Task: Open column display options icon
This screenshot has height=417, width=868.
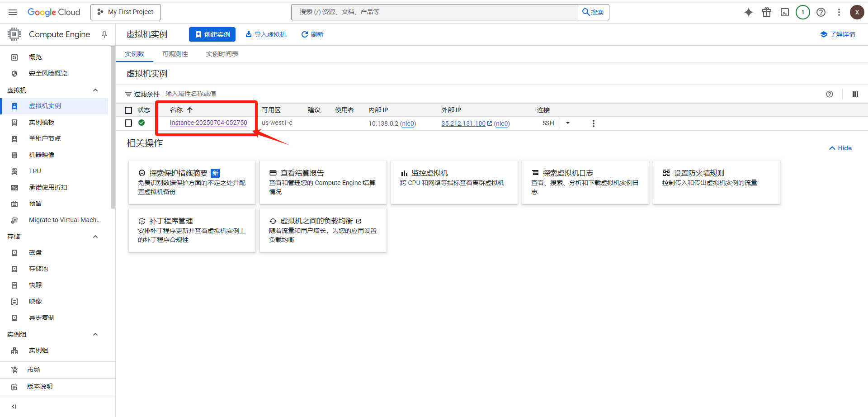Action: click(855, 94)
